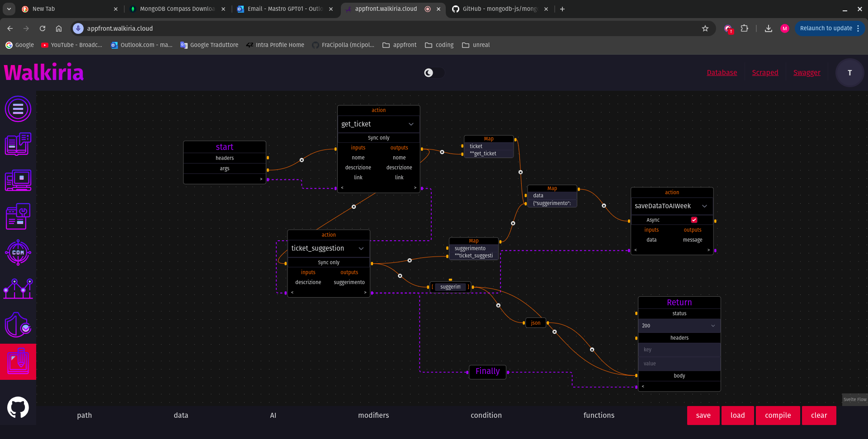Open the COM target sidebar icon

tap(18, 252)
